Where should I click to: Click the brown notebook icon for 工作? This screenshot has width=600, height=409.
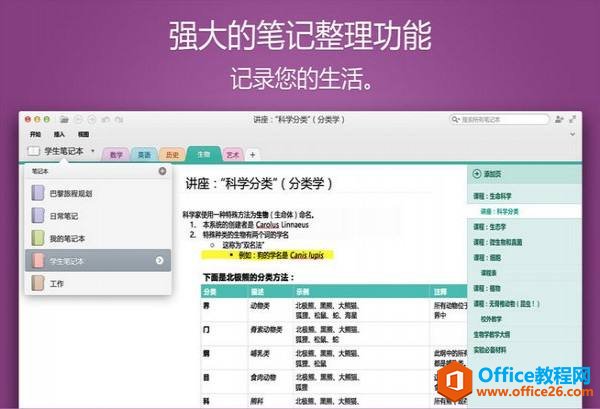pos(38,284)
